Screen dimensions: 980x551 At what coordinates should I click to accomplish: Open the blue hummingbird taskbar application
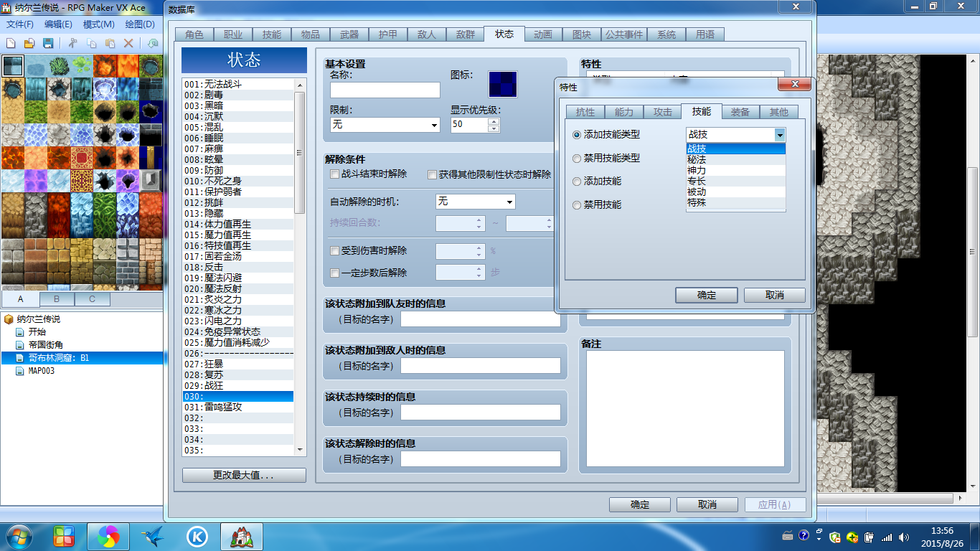(x=153, y=536)
